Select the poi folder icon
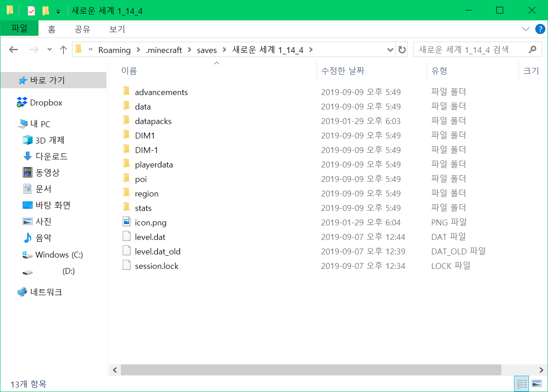The height and width of the screenshot is (392, 548). pos(126,179)
